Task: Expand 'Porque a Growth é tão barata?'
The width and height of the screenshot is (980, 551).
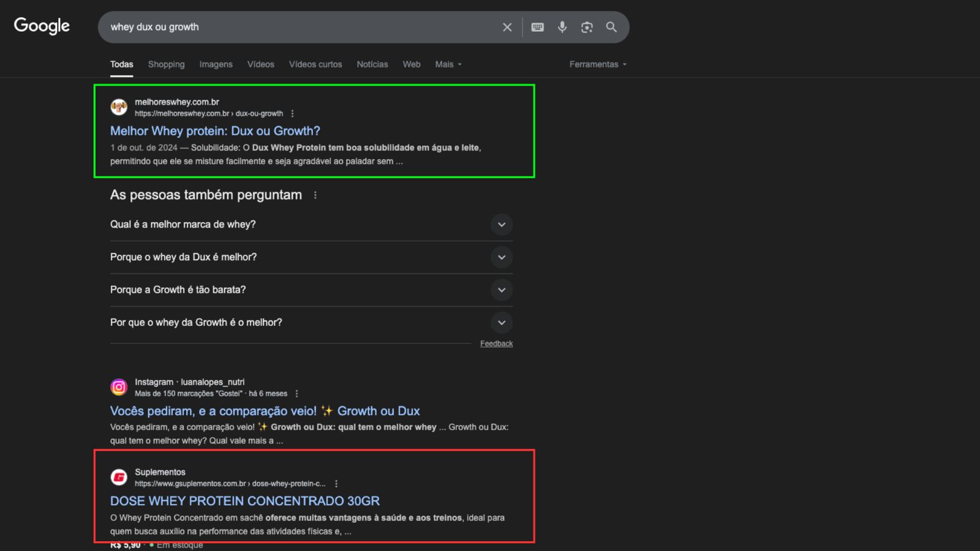Action: pos(502,290)
